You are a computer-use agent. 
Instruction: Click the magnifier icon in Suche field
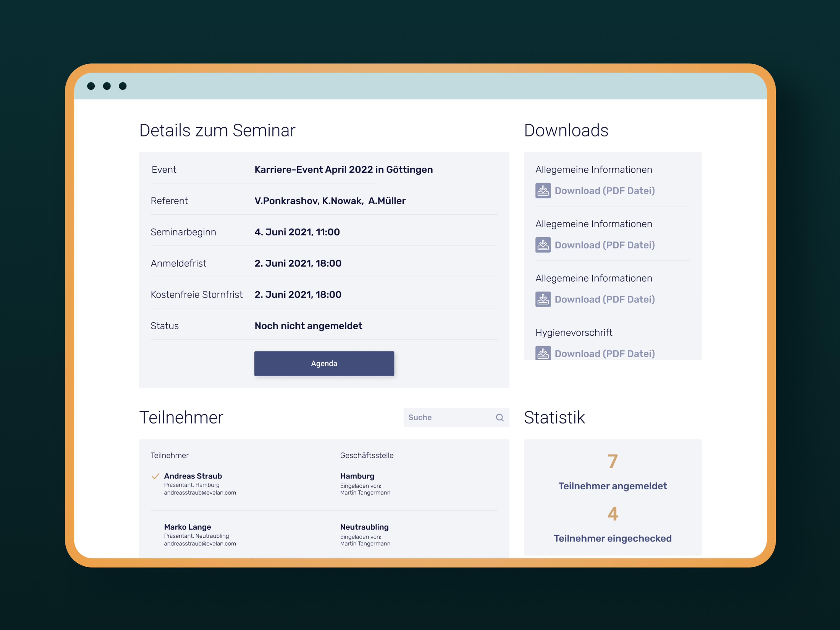tap(500, 417)
